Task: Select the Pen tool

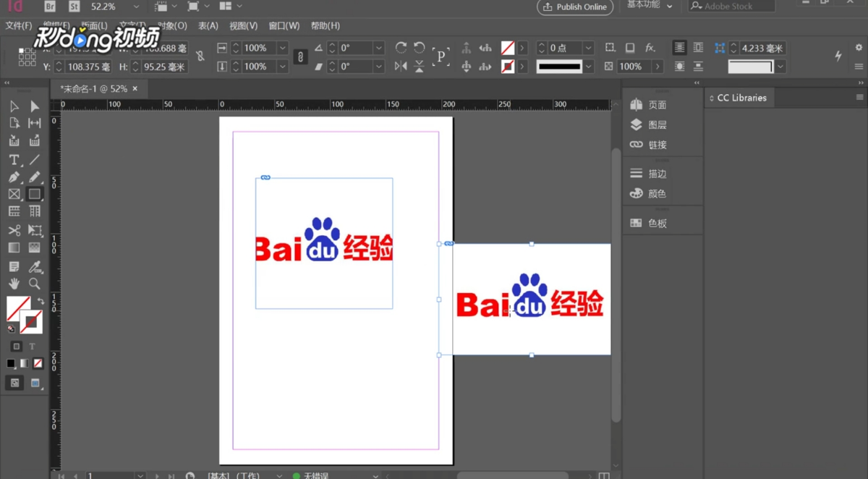Action: coord(14,177)
